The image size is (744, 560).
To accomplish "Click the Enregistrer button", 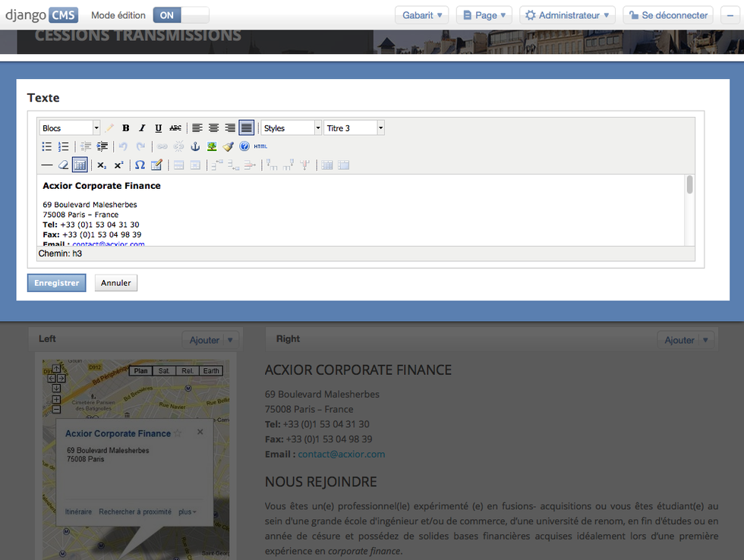I will click(56, 283).
